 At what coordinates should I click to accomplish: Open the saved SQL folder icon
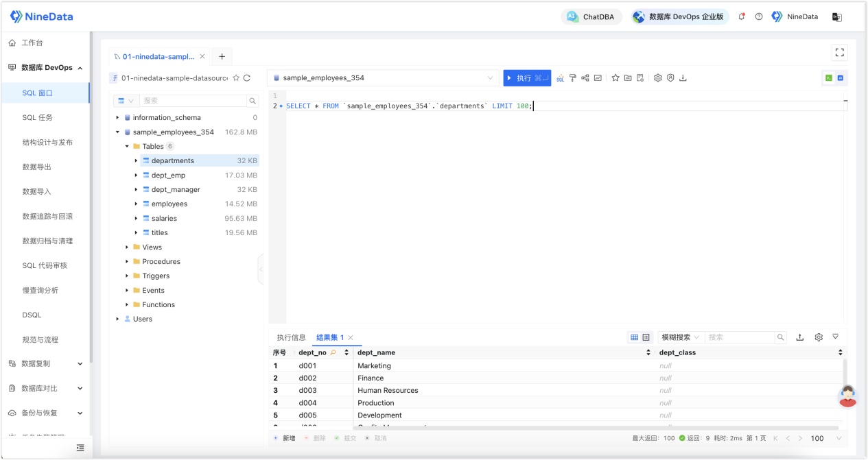click(628, 78)
